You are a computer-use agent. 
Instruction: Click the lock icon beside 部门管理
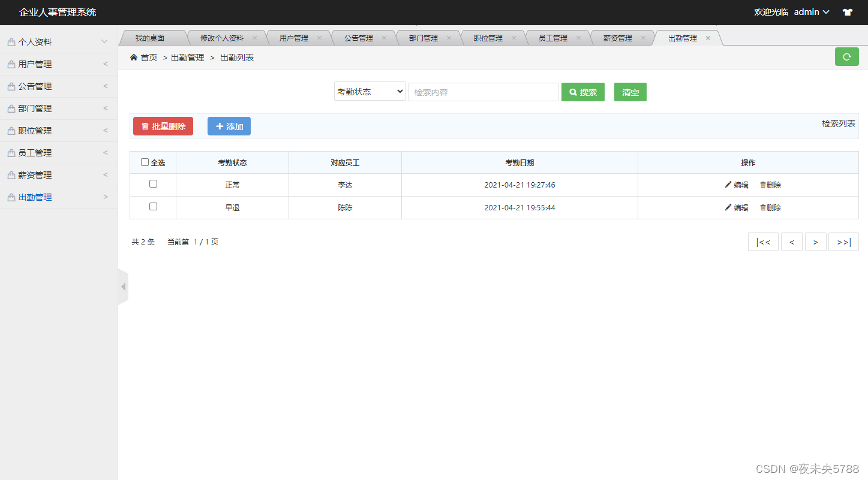pos(11,108)
